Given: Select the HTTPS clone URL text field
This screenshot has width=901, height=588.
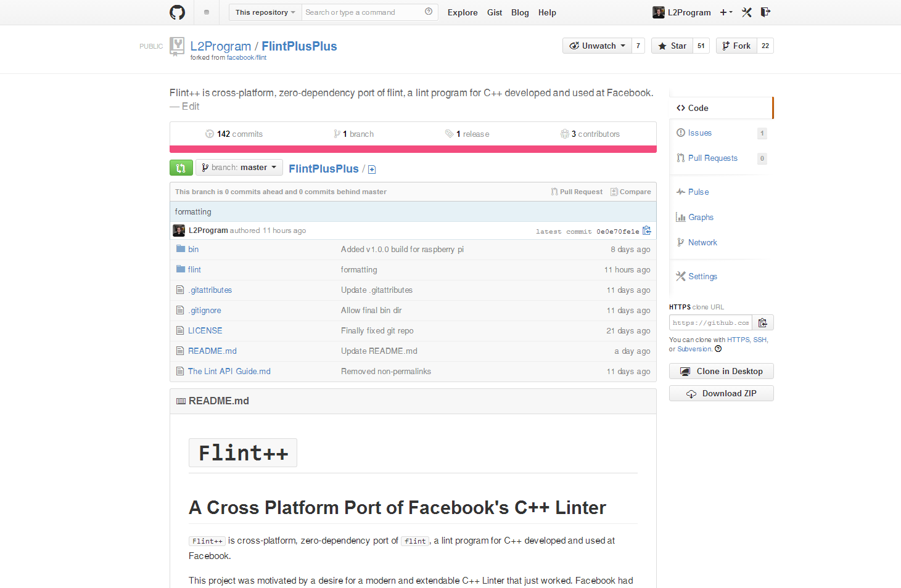Looking at the screenshot, I should pyautogui.click(x=711, y=323).
